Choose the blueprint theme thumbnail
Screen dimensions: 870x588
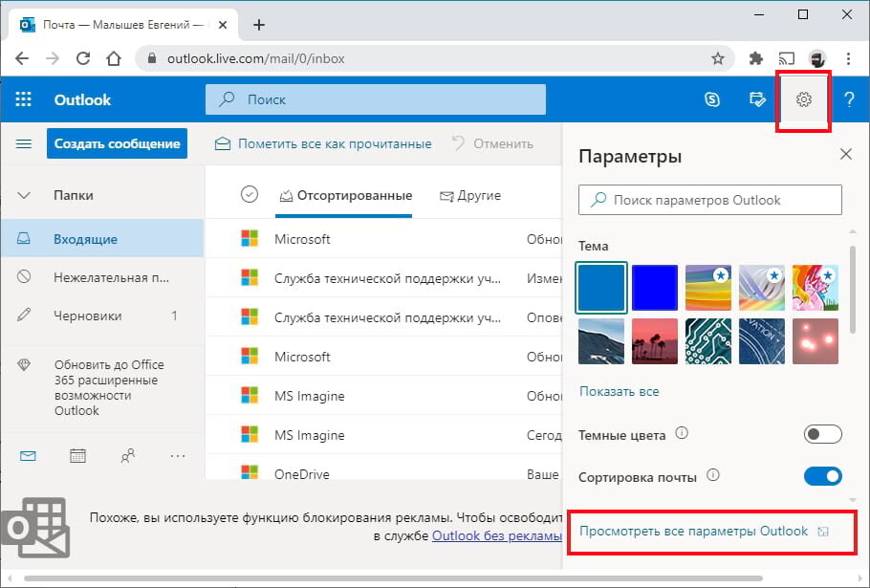click(x=762, y=341)
